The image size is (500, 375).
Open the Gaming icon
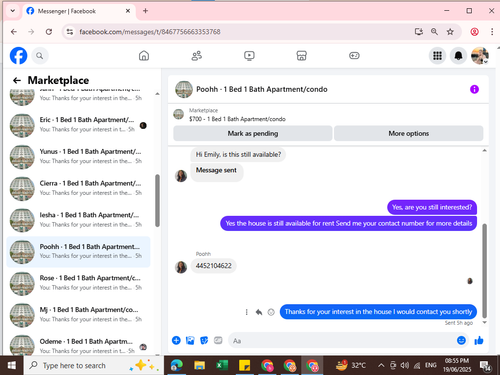point(354,56)
